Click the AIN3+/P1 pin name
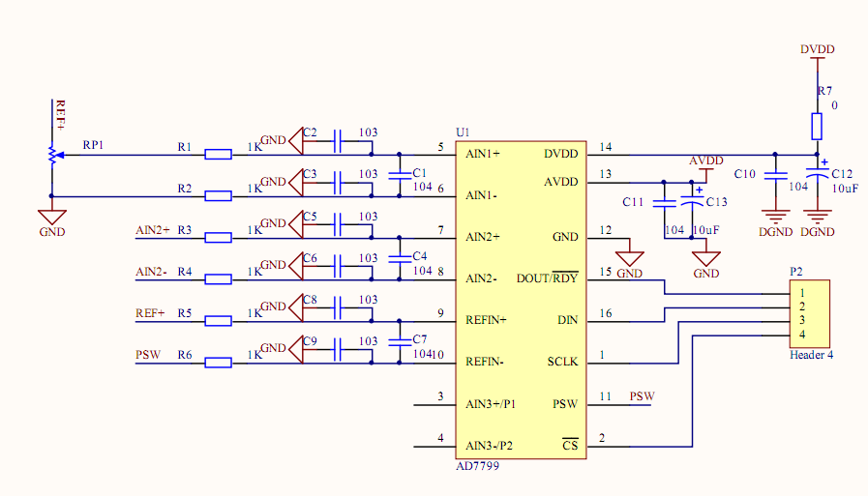The width and height of the screenshot is (868, 496). point(491,403)
